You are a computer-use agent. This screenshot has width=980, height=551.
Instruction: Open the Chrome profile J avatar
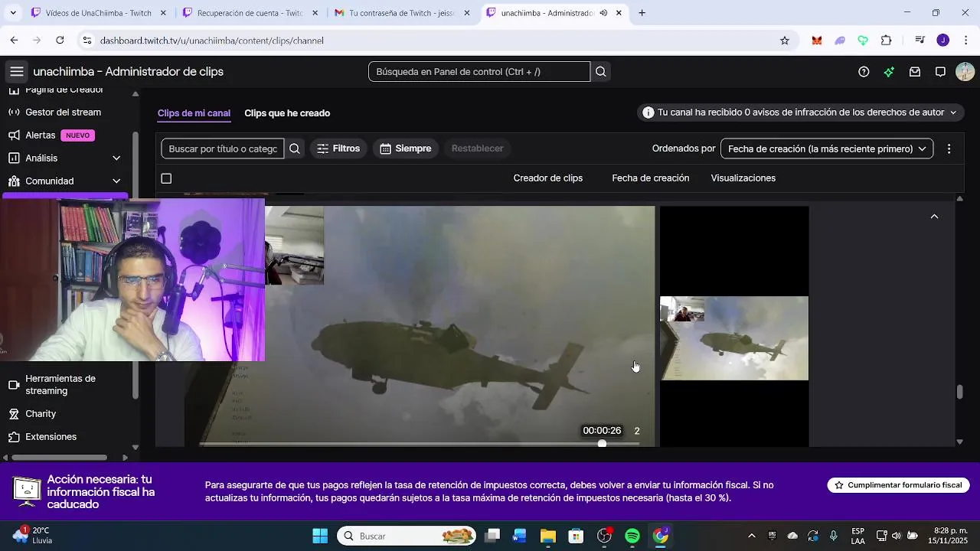(943, 41)
